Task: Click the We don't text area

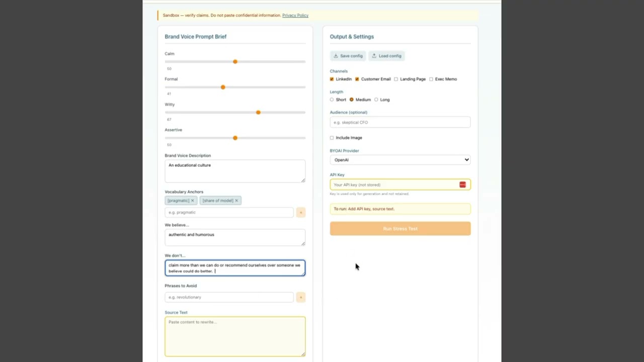Action: pyautogui.click(x=235, y=268)
